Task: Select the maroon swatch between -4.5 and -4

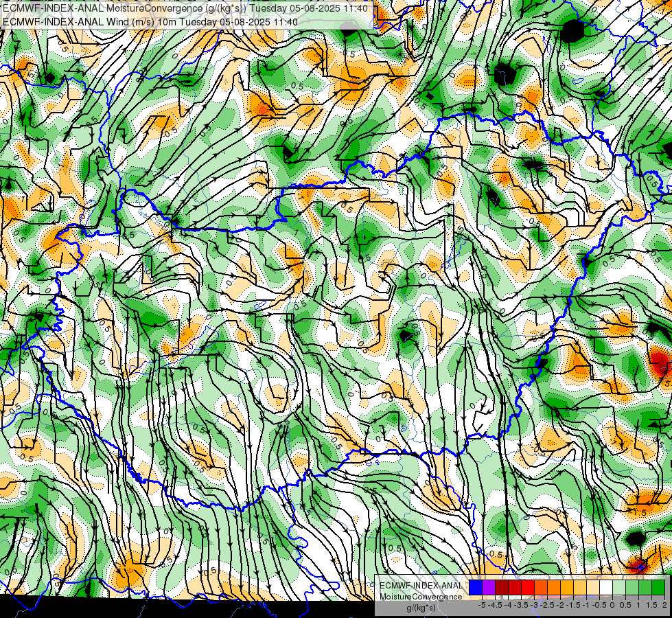Action: [x=502, y=588]
